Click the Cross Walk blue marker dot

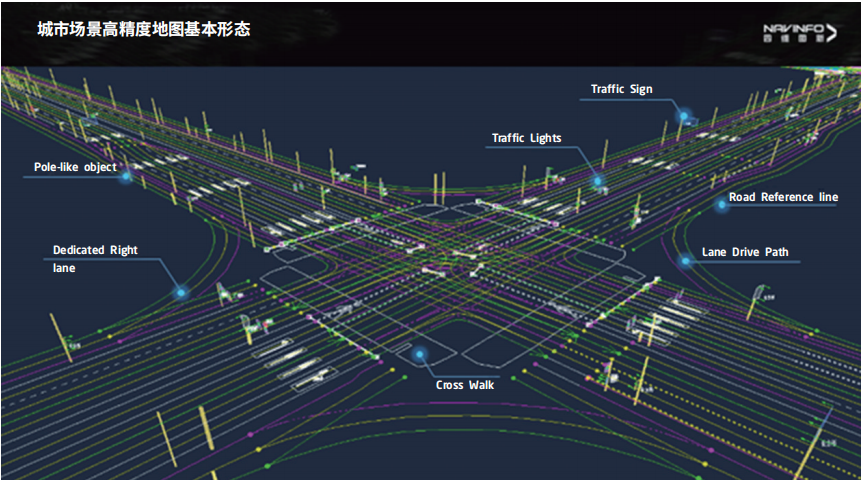[x=420, y=353]
